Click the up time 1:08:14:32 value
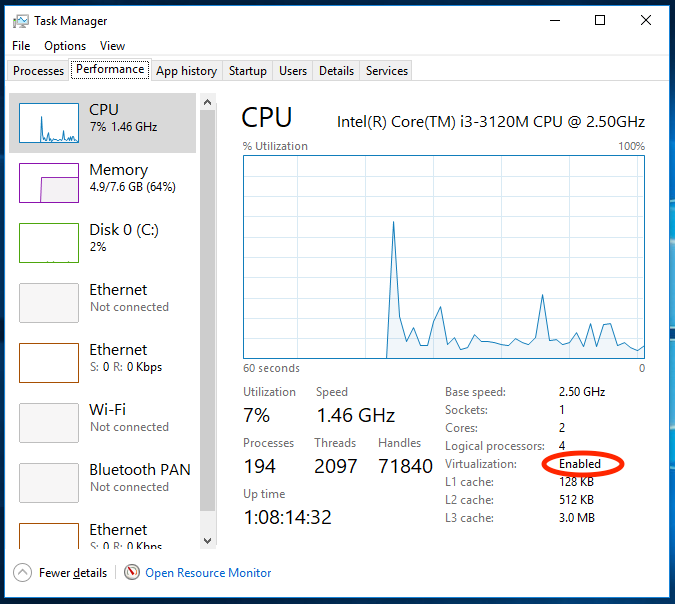675x604 pixels. coord(288,517)
